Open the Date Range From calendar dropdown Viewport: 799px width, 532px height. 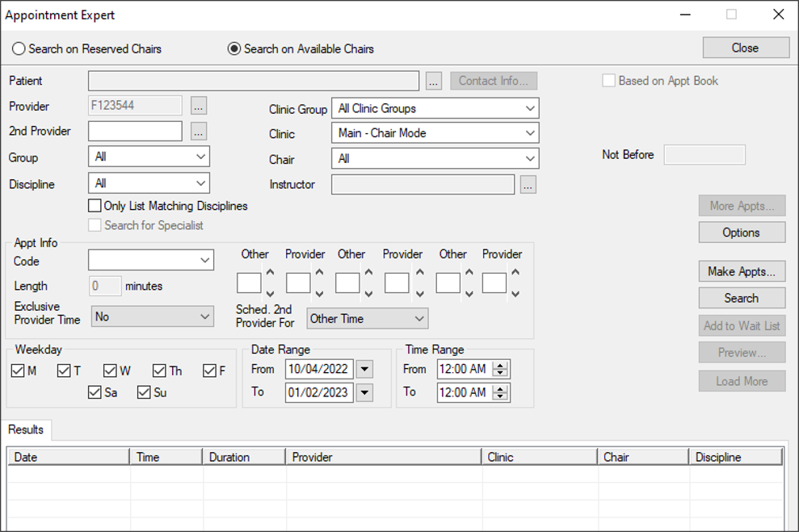[365, 369]
